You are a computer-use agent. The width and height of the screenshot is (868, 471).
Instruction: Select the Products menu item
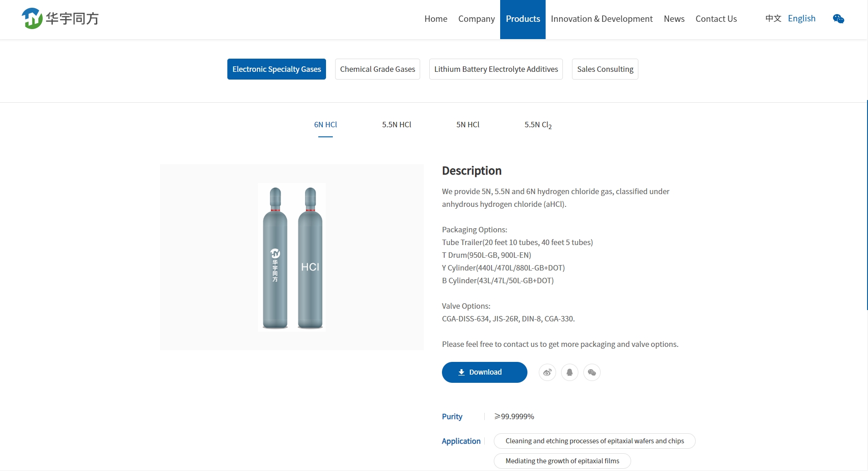(522, 19)
